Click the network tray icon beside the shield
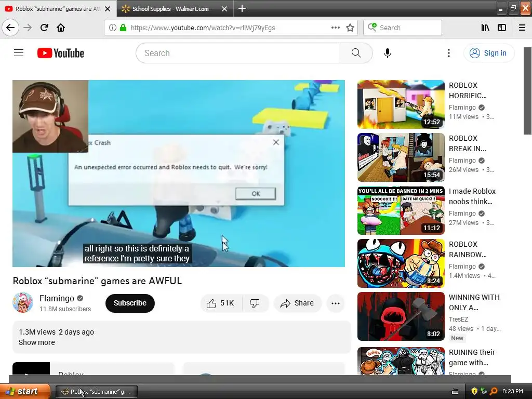The image size is (532, 399). tap(484, 392)
